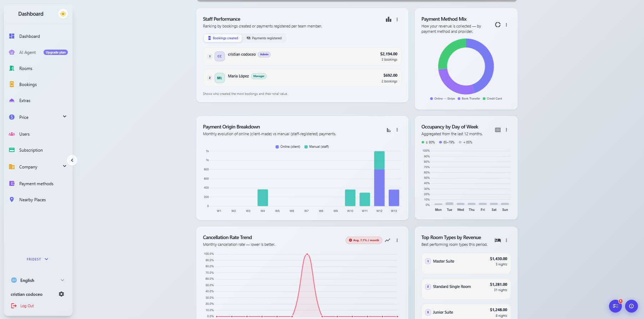The image size is (644, 319).
Task: Select Maria López staff row
Action: [x=302, y=78]
